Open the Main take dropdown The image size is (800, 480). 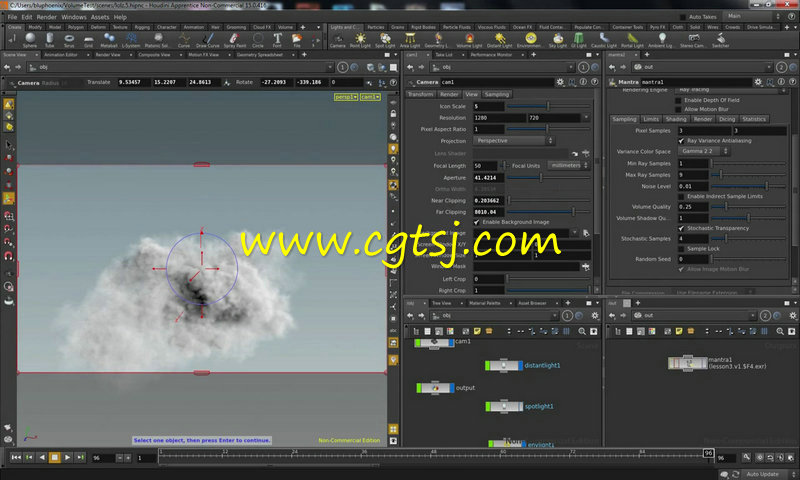(753, 16)
